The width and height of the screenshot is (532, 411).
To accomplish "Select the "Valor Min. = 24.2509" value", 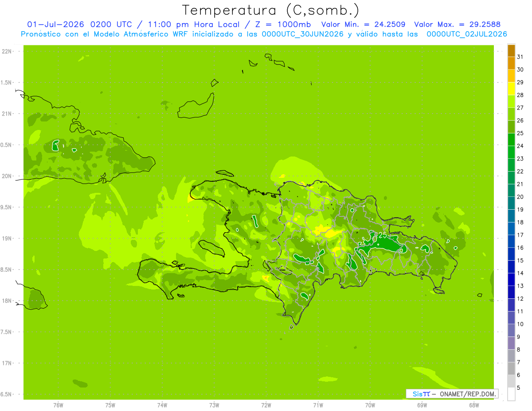I will (363, 24).
